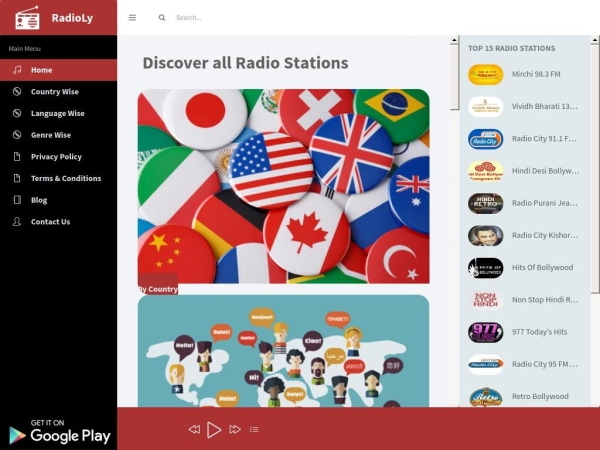This screenshot has width=600, height=450.
Task: Open the country flags thumbnail card
Action: pyautogui.click(x=284, y=186)
